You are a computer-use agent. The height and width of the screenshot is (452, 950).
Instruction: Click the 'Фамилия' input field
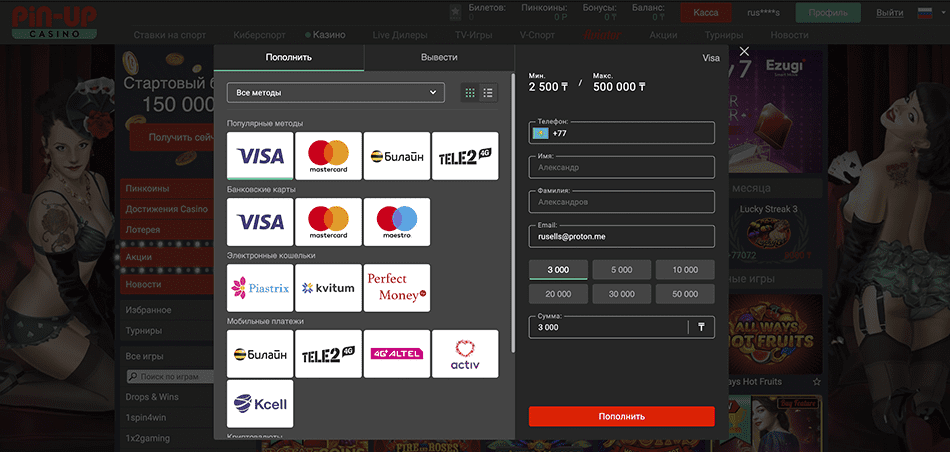(622, 202)
